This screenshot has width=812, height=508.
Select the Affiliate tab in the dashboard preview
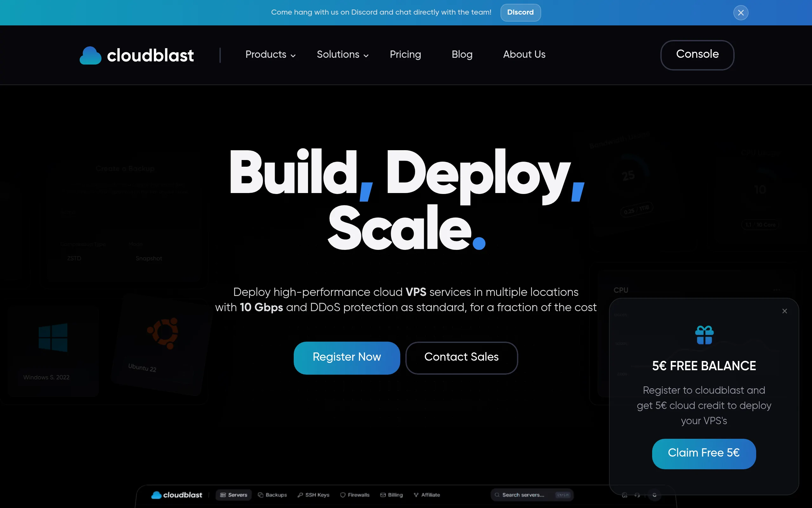(x=427, y=495)
